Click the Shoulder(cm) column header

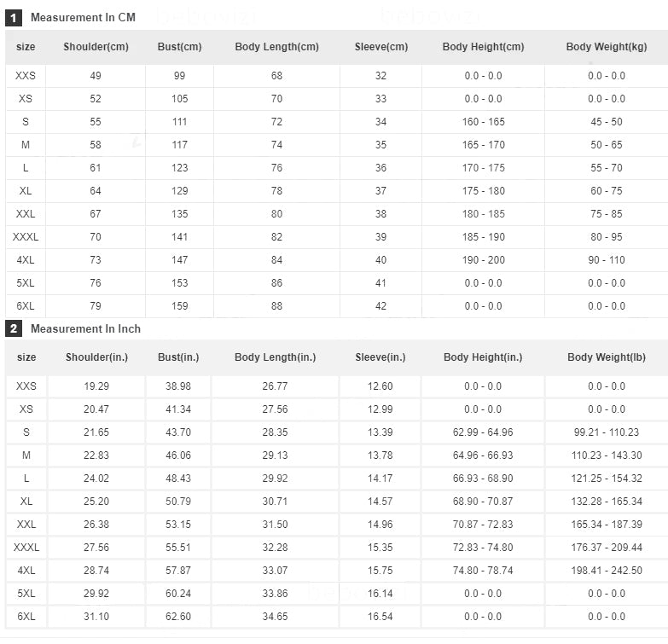click(x=96, y=47)
